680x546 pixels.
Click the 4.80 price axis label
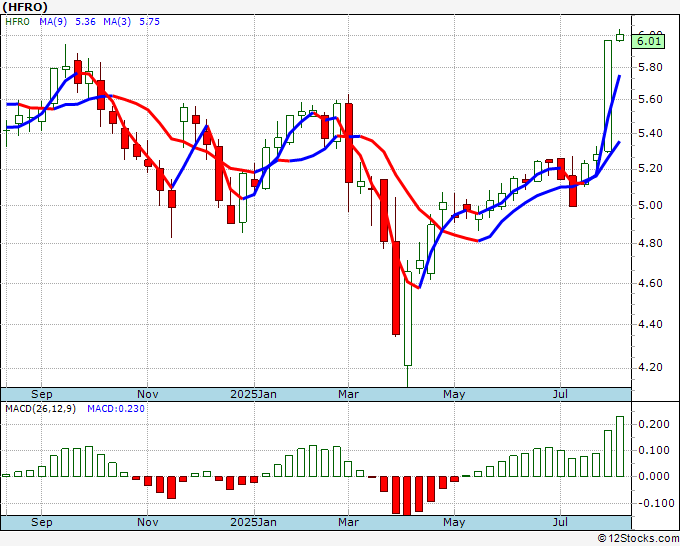(651, 243)
